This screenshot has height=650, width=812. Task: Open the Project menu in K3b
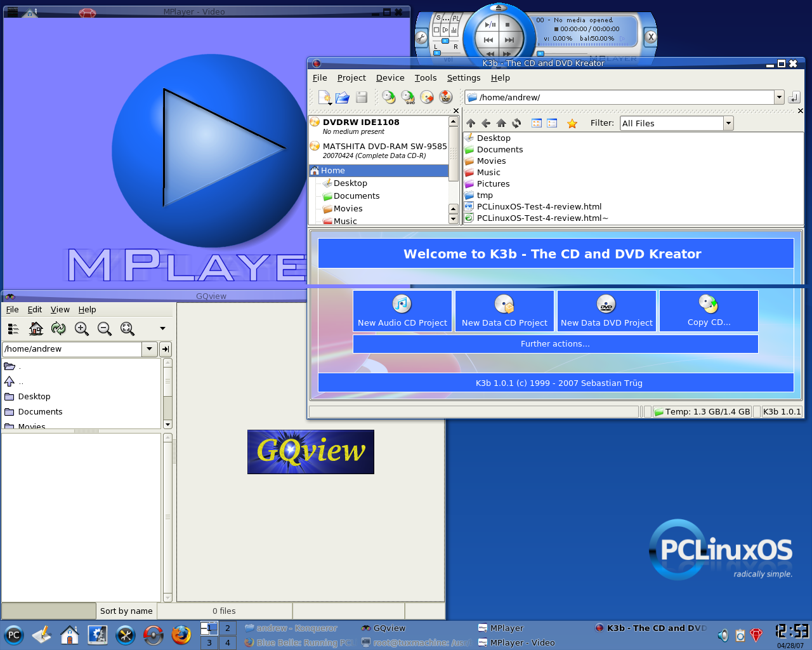[351, 77]
